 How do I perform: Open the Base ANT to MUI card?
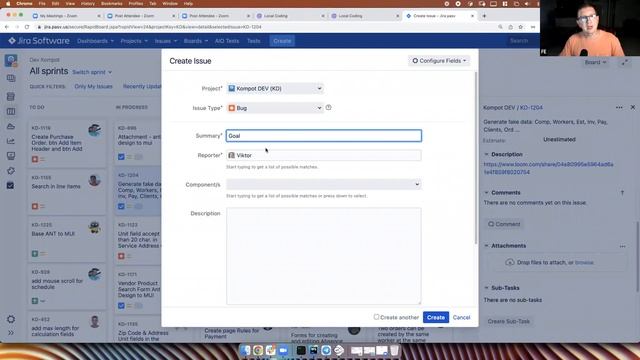(x=67, y=239)
